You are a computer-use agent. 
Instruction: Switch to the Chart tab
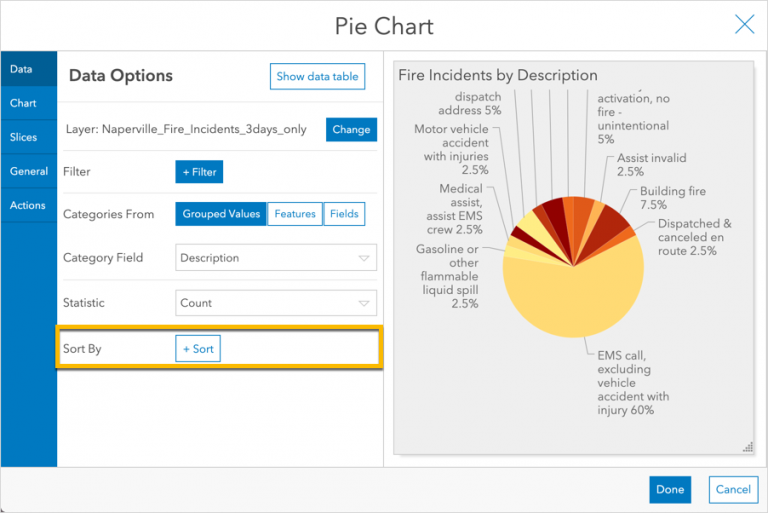pos(23,103)
